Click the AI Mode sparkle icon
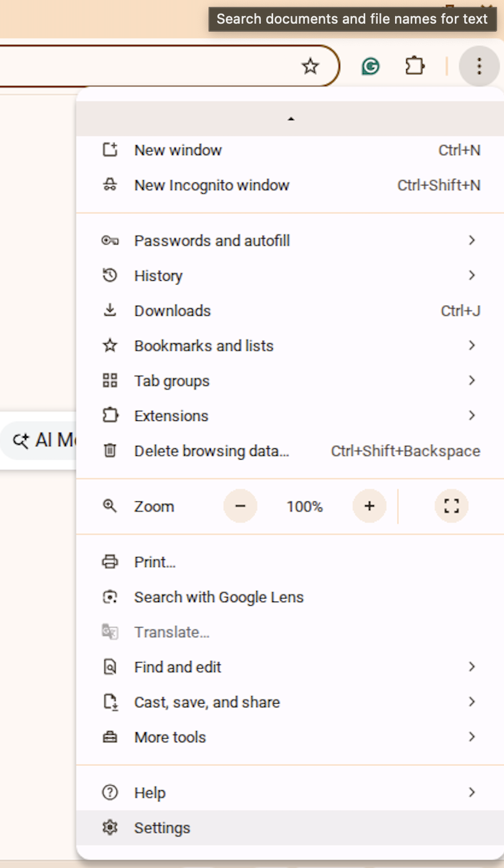This screenshot has width=504, height=868. pos(20,440)
